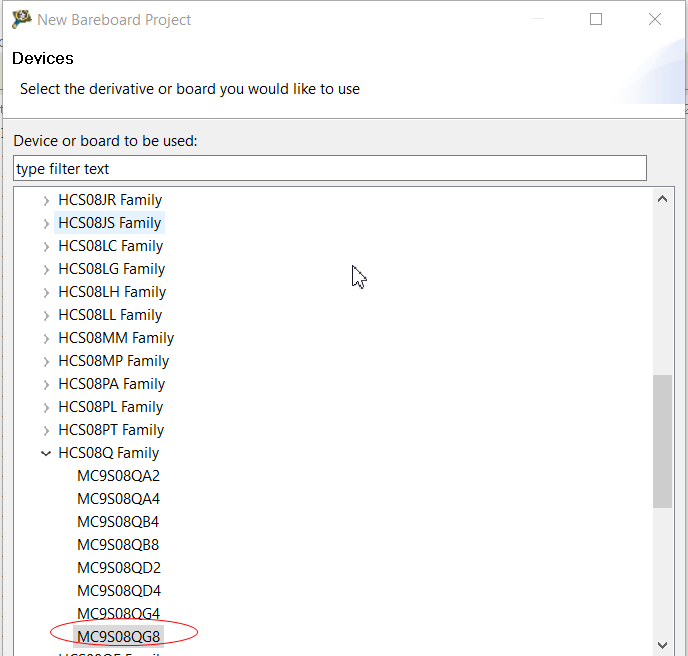This screenshot has width=688, height=656.
Task: Select the MC9S08QG8 device
Action: pos(119,636)
